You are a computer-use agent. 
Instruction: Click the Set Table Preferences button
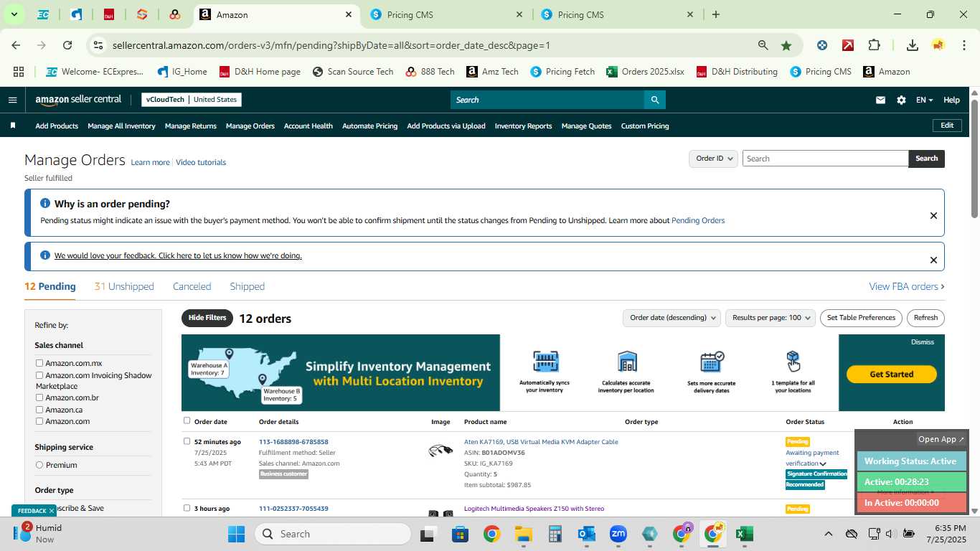861,318
